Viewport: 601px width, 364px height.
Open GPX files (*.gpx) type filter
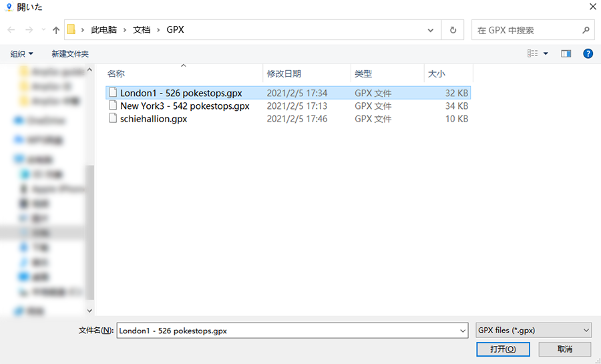coord(533,331)
